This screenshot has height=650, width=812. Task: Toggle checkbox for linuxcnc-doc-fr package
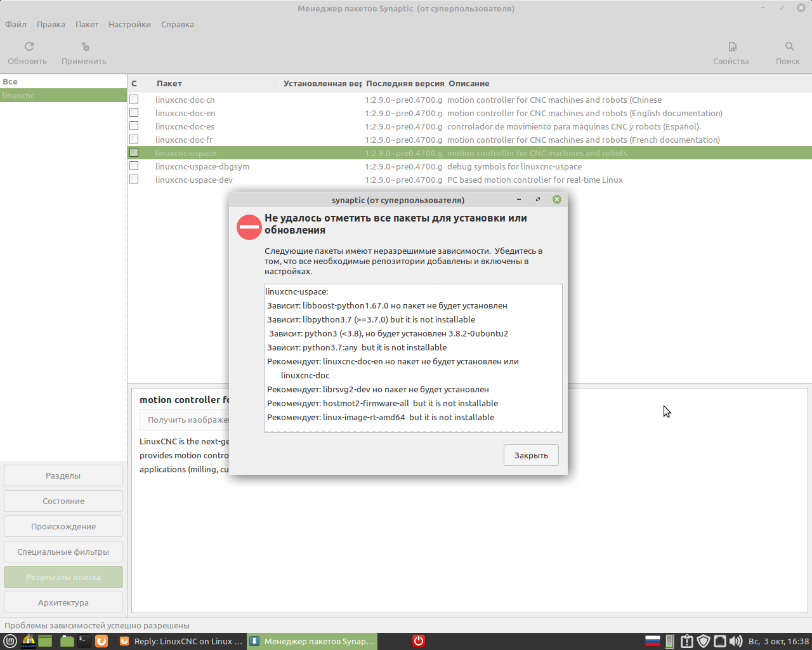(134, 140)
